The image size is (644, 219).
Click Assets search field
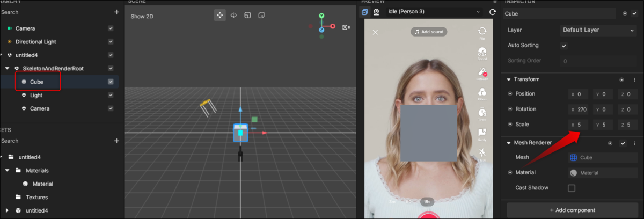coord(55,141)
